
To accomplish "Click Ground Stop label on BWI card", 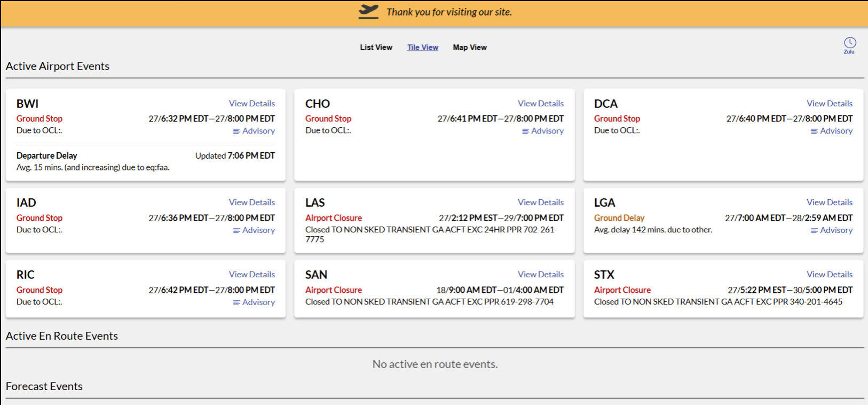I will 40,119.
